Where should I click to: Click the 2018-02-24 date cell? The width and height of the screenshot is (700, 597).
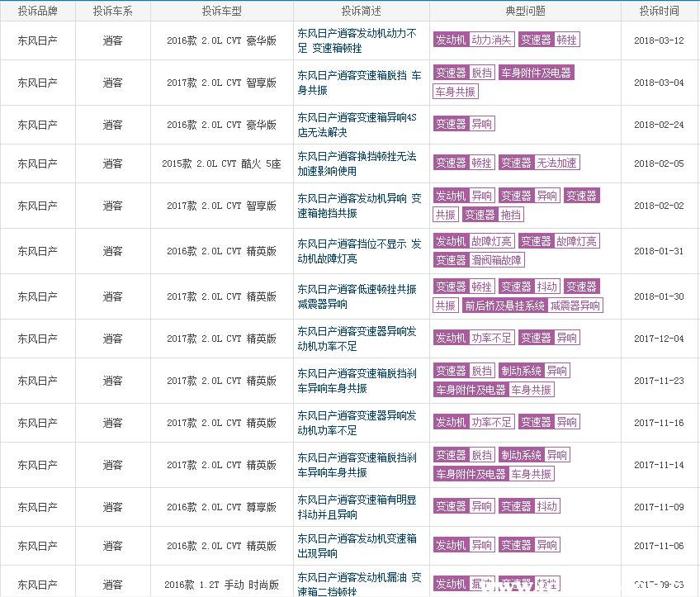point(659,125)
